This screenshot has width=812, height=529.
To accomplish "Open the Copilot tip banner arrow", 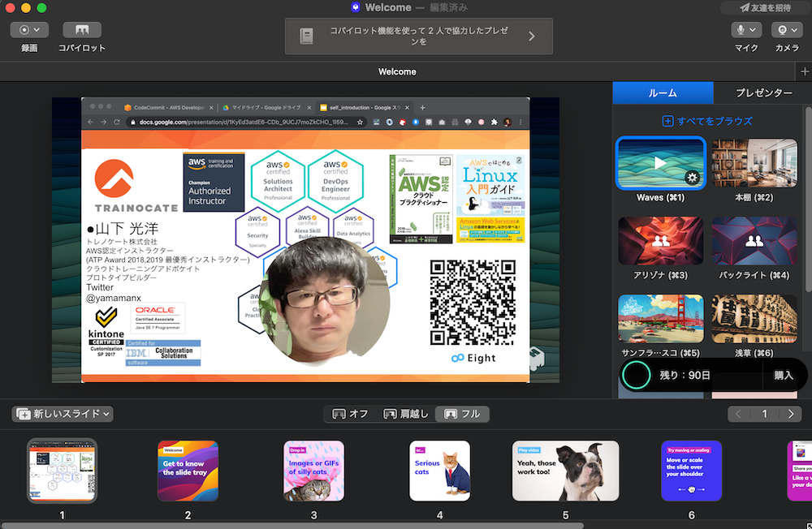I will 532,37.
